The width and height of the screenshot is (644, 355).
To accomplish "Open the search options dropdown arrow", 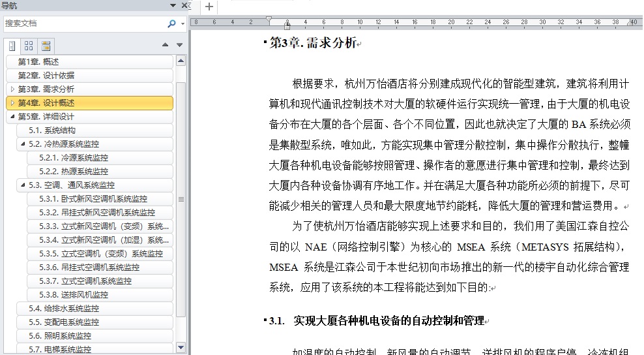I will point(183,24).
